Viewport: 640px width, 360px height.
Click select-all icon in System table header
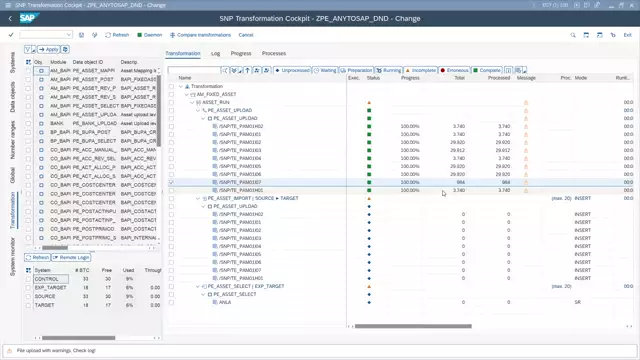point(28,270)
